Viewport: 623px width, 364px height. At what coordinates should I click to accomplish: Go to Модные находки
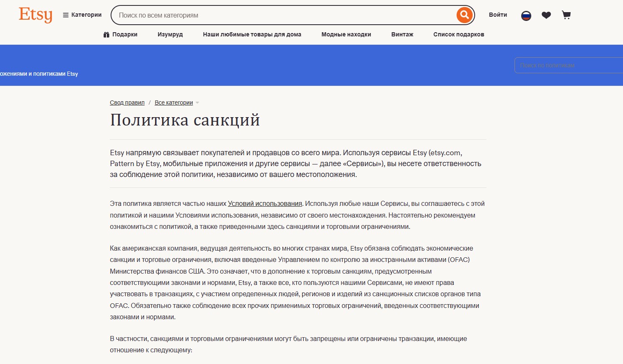pos(346,34)
